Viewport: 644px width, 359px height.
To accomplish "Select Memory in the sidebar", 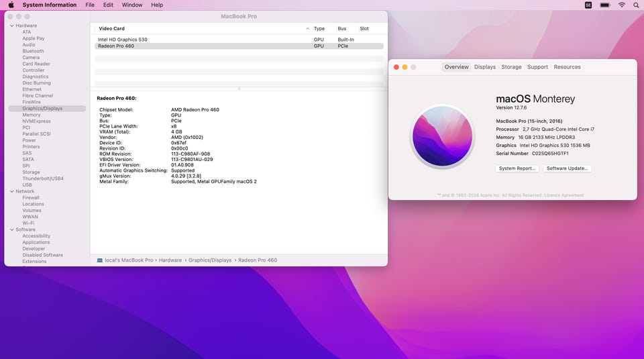I will tap(32, 115).
